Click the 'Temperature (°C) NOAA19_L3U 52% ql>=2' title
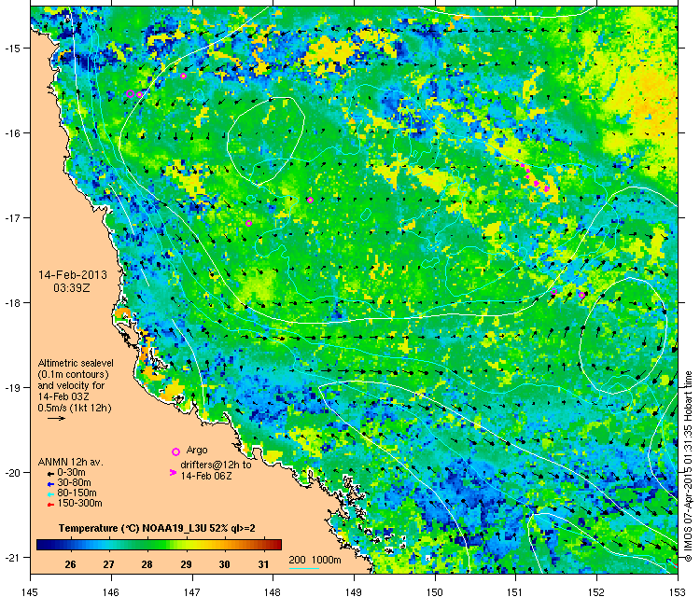The height and width of the screenshot is (597, 700). click(157, 528)
